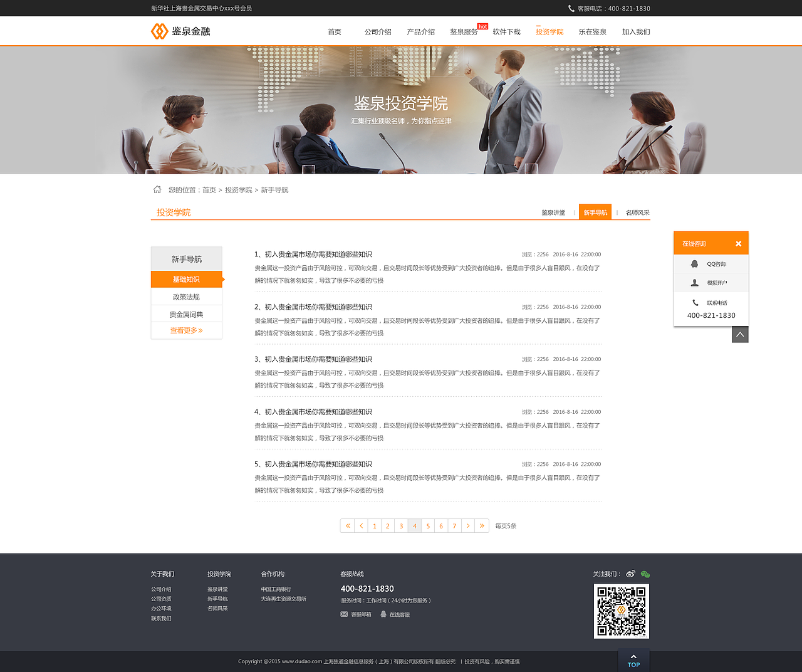Click the home icon in the breadcrumb
The height and width of the screenshot is (672, 802).
click(157, 189)
